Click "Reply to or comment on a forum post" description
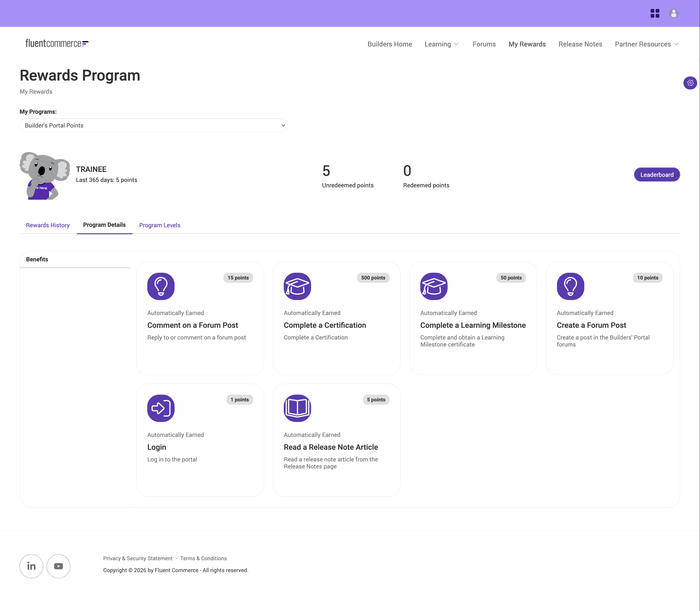700x611 pixels. pyautogui.click(x=197, y=337)
